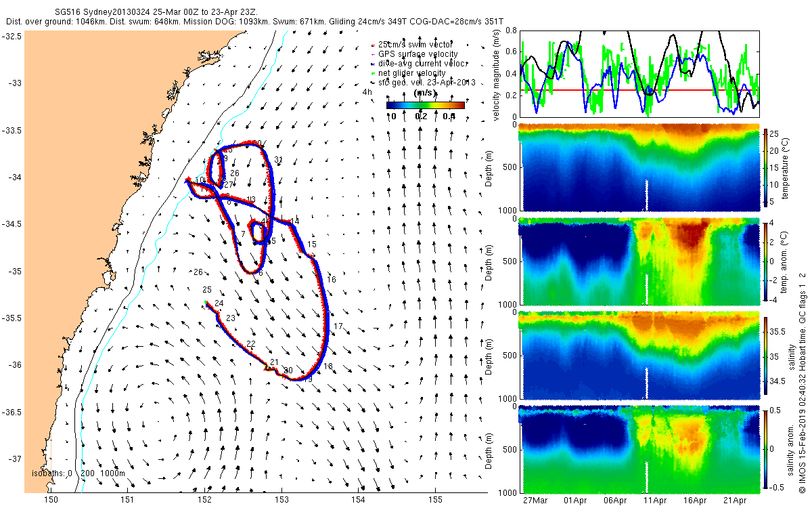
Task: Click the '01Apr' date tick label
Action: point(575,500)
